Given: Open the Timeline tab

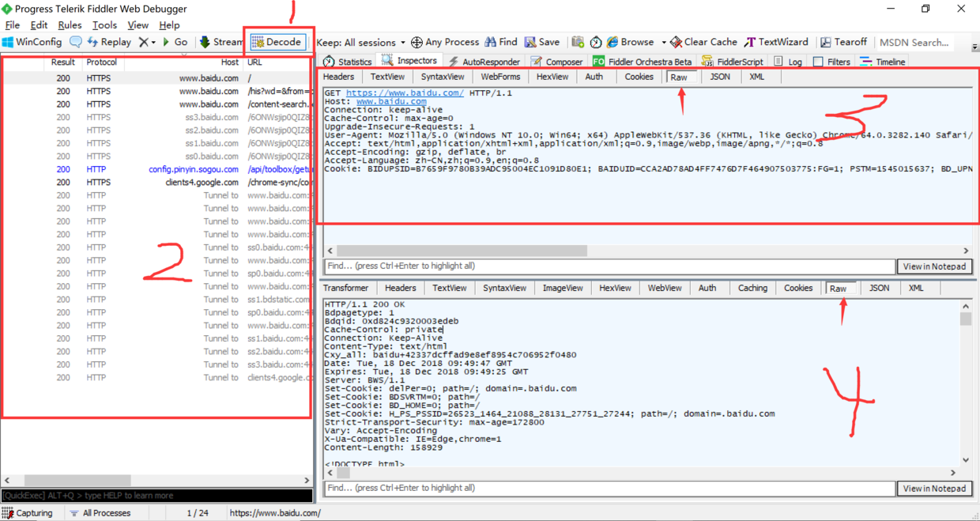Looking at the screenshot, I should point(883,62).
